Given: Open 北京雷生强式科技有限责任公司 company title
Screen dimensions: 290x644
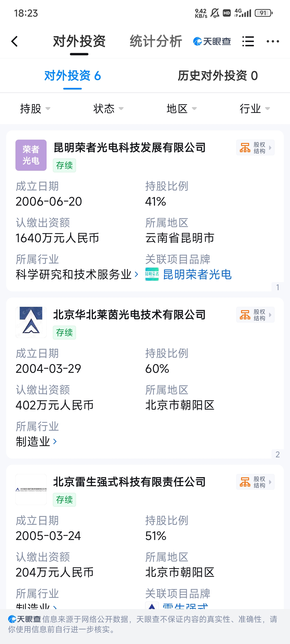Looking at the screenshot, I should point(129,482).
